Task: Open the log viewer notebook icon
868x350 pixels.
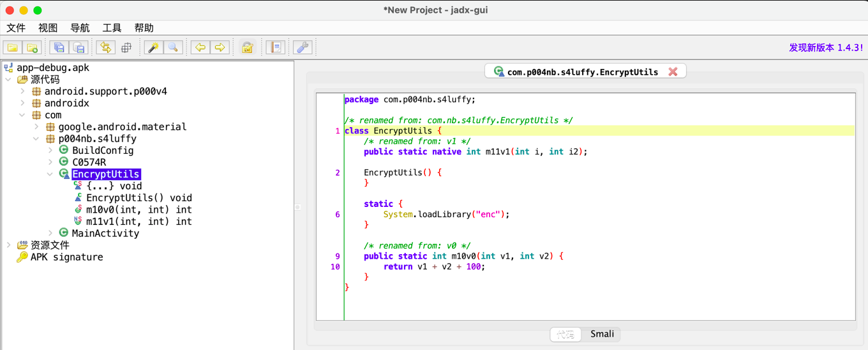Action: coord(275,47)
